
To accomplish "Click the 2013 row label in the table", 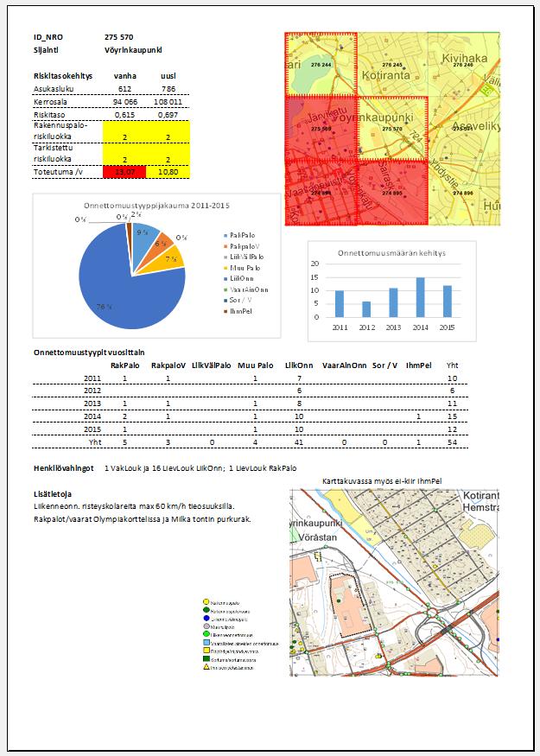I will [92, 403].
